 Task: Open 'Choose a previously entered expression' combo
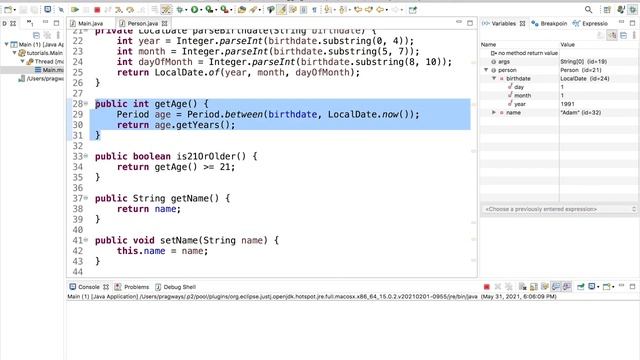coord(559,209)
